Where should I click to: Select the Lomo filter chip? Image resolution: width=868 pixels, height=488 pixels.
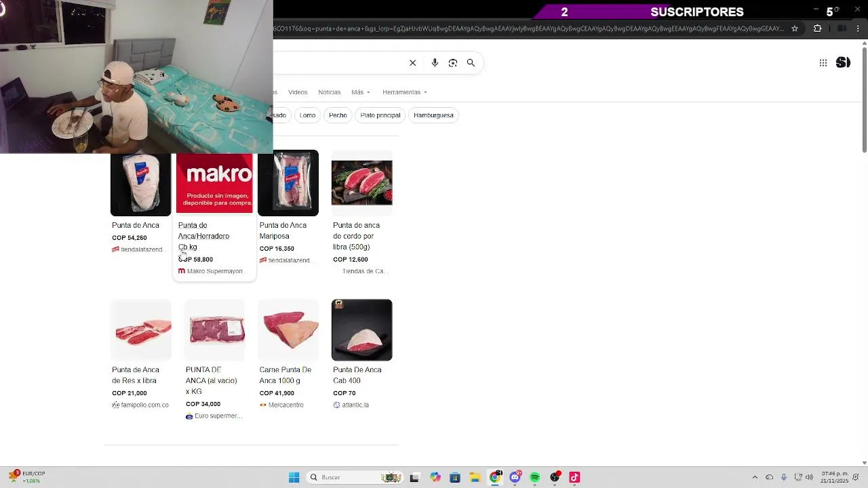[x=308, y=115]
